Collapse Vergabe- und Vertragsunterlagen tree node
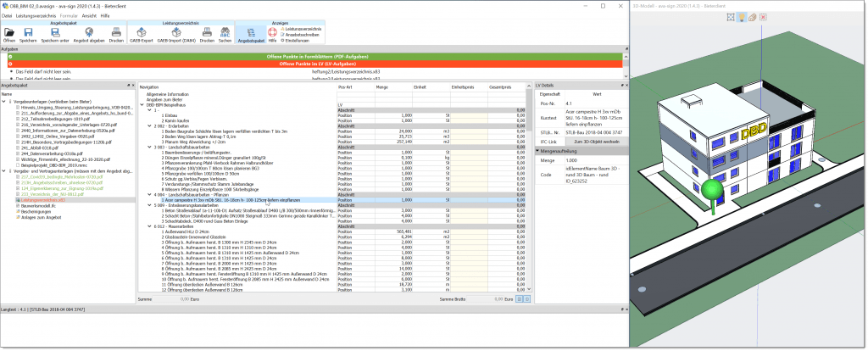The image size is (868, 351). coord(4,170)
